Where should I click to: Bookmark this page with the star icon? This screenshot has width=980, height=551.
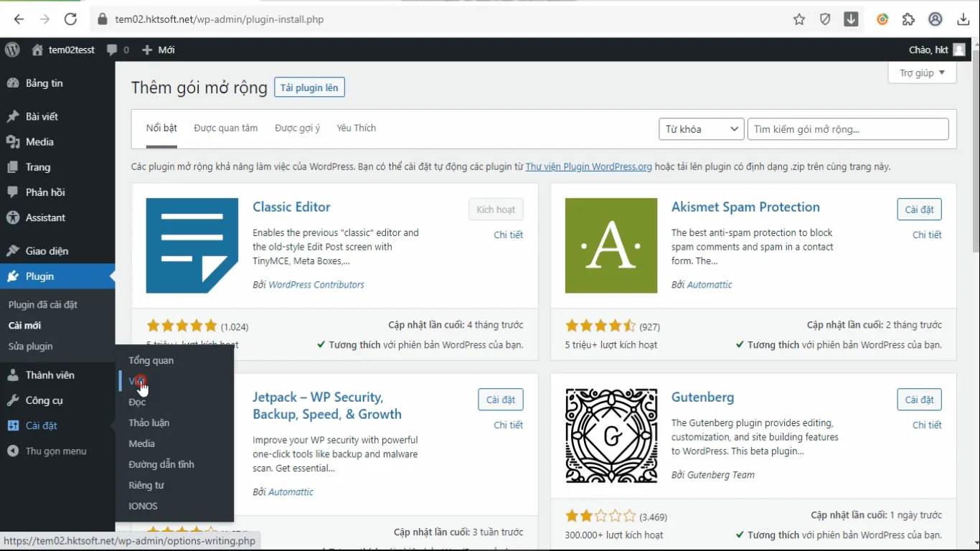click(x=799, y=19)
